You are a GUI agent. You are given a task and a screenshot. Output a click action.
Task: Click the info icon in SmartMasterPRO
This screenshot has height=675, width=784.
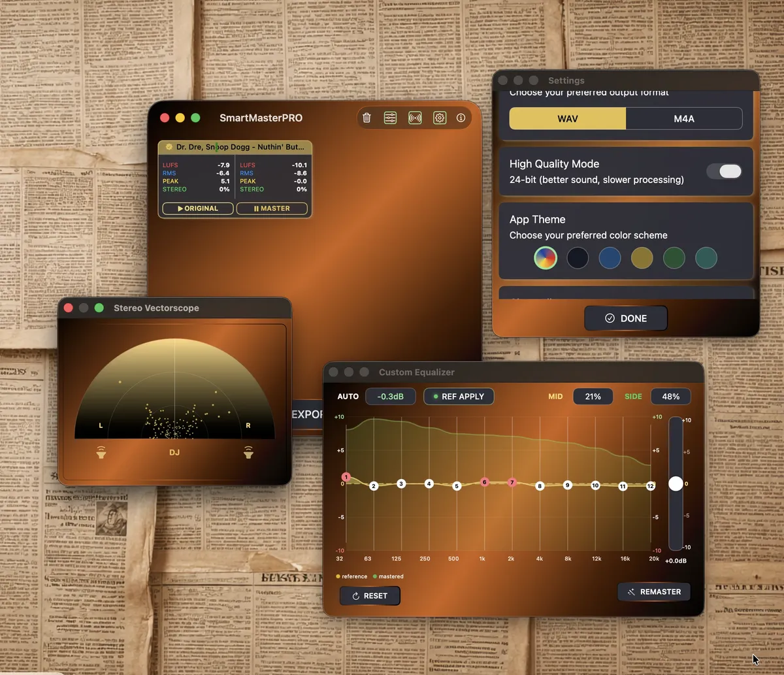click(461, 118)
